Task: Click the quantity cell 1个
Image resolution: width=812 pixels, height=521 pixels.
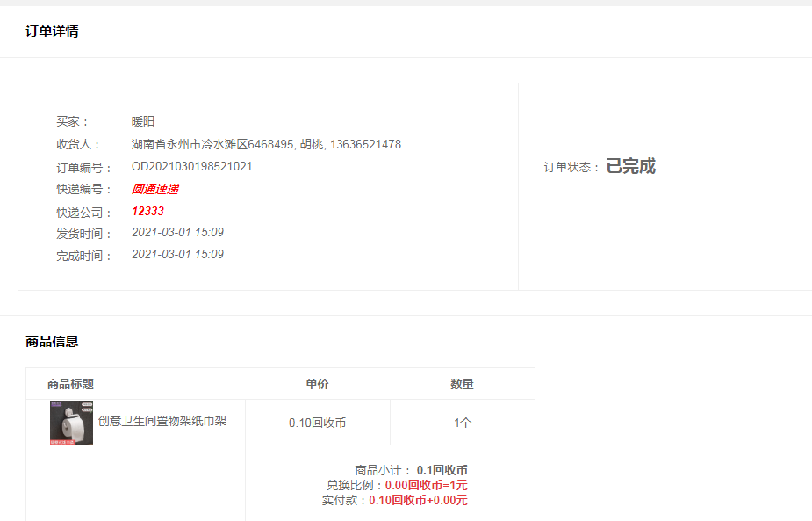Action: 463,423
